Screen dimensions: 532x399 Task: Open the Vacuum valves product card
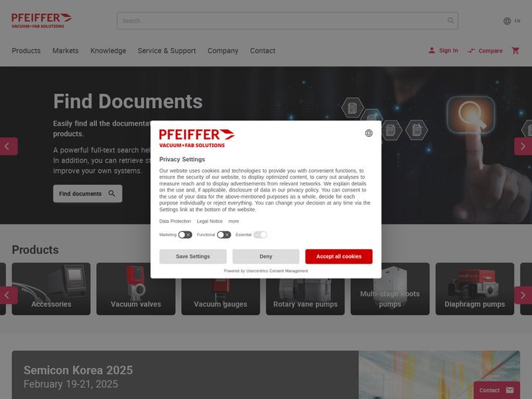click(136, 289)
